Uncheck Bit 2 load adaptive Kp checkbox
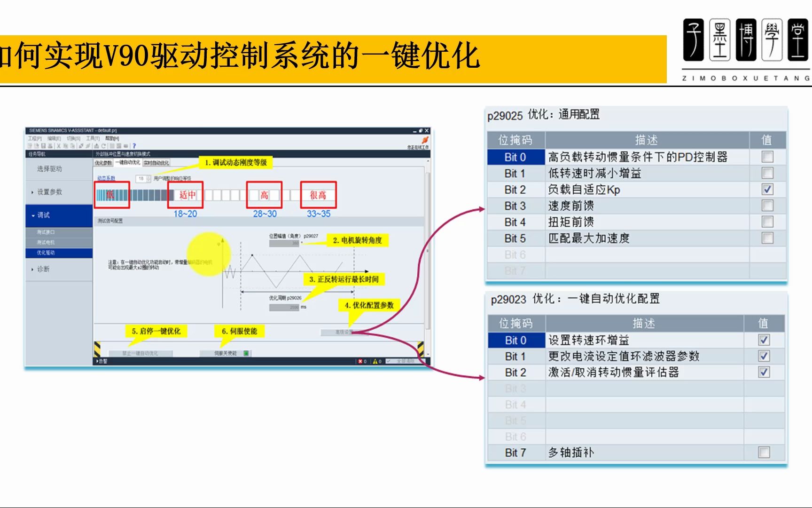 tap(767, 189)
